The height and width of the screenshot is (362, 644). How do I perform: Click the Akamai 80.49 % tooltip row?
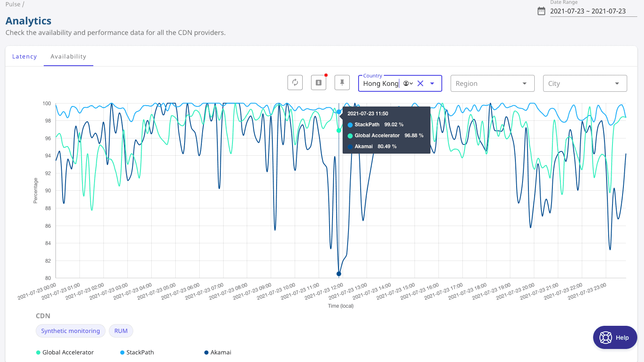(372, 146)
